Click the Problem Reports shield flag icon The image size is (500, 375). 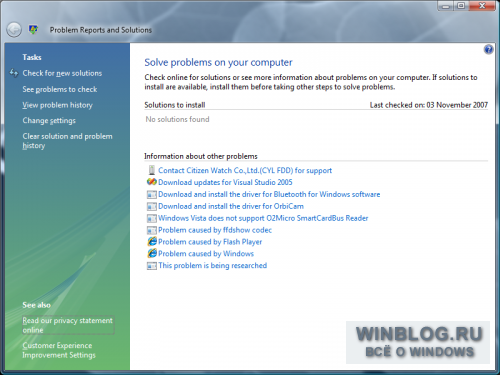click(x=33, y=30)
